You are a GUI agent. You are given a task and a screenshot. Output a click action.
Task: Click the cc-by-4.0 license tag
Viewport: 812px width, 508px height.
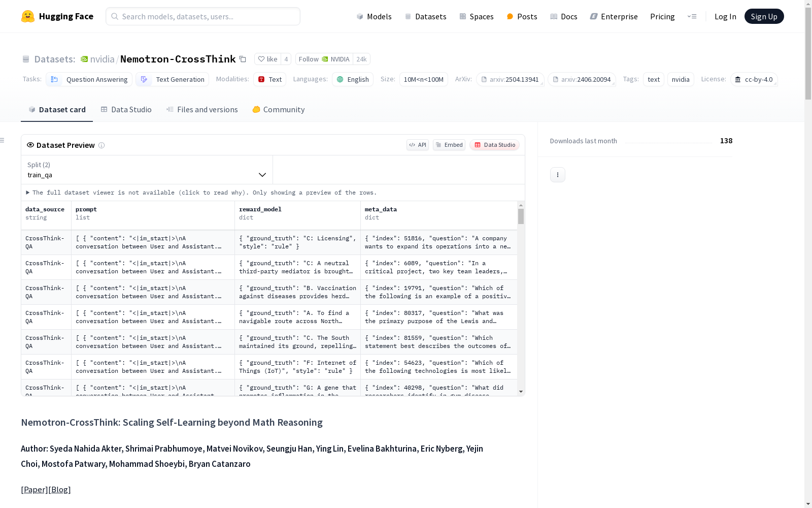coord(754,79)
